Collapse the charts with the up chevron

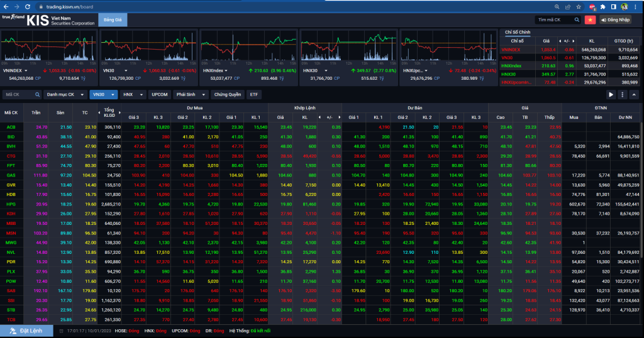(633, 94)
